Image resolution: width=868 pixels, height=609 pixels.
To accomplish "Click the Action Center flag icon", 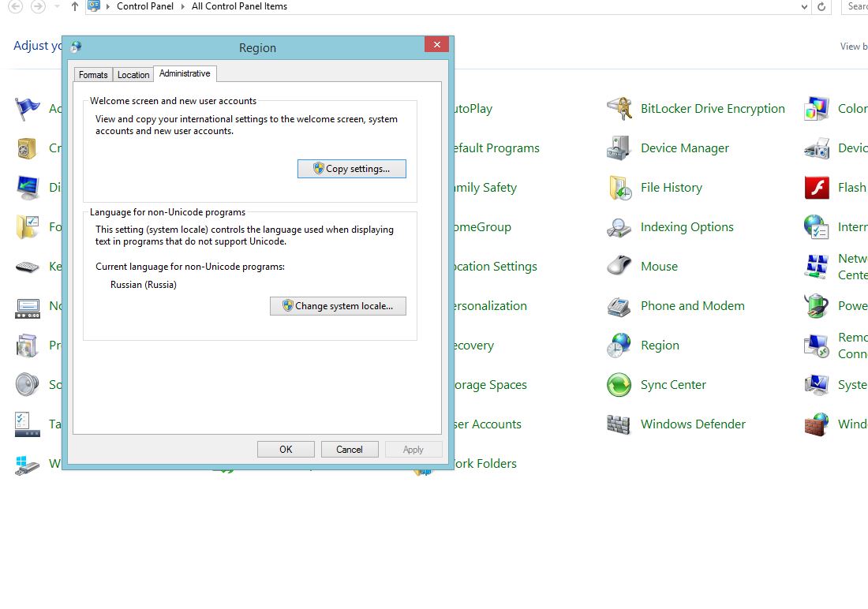I will (27, 109).
